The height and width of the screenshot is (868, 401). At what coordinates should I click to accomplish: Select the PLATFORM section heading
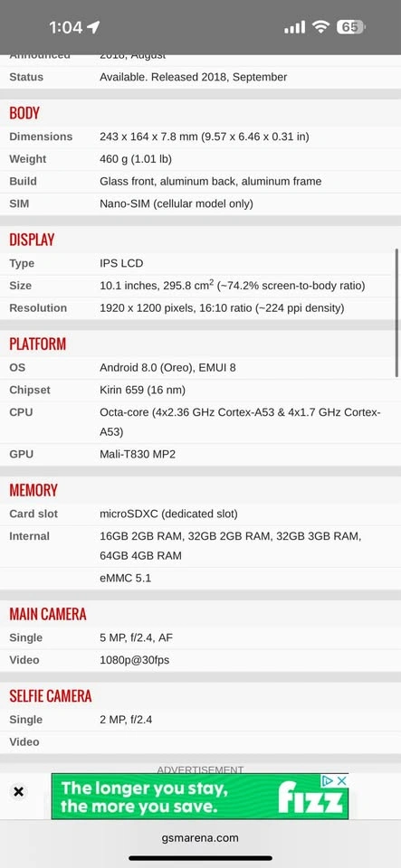click(x=38, y=344)
